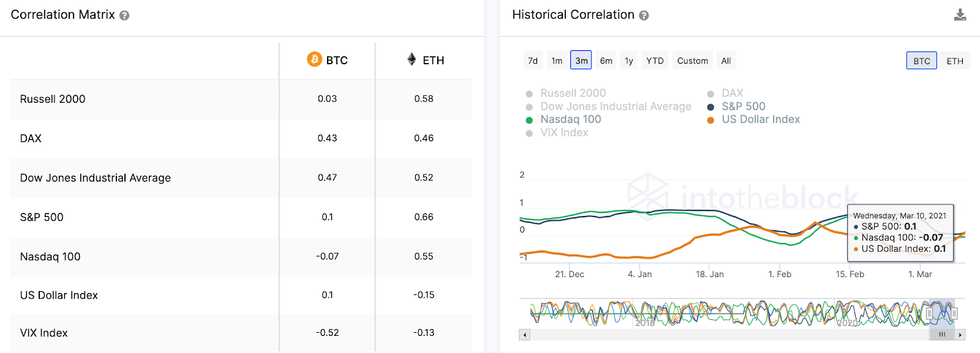Click the Correlation Matrix heading
980x353 pixels.
point(62,15)
